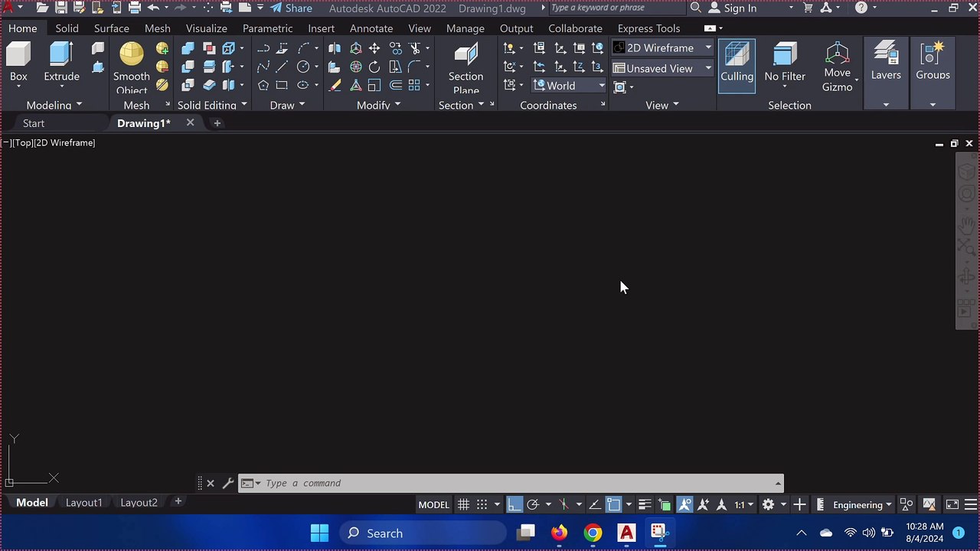This screenshot has width=980, height=551.
Task: Click the Customization menu icon in status bar
Action: [970, 504]
